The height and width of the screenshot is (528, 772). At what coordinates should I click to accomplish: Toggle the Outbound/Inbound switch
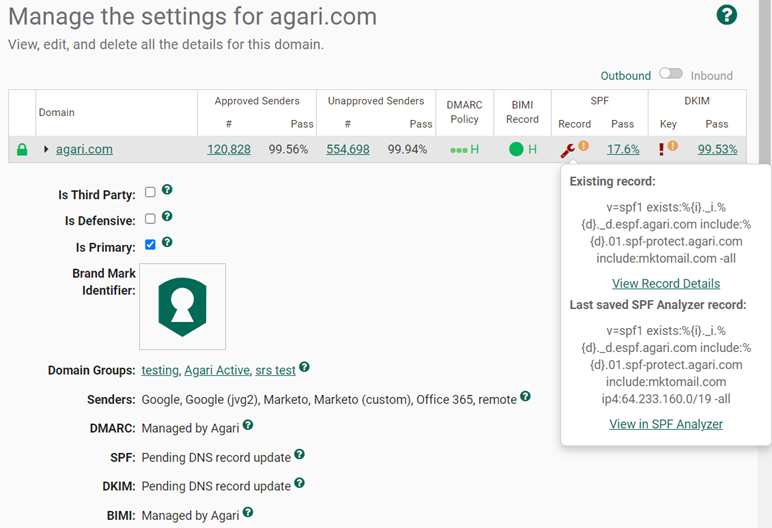[671, 73]
